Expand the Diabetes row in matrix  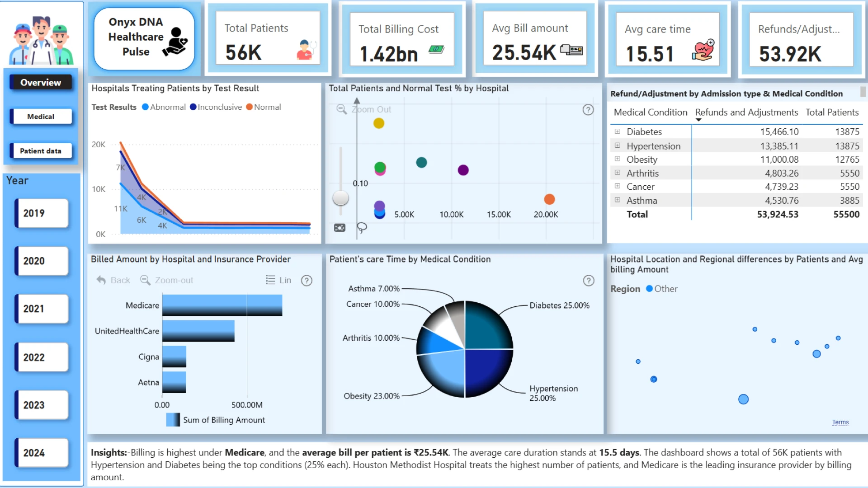click(x=617, y=131)
